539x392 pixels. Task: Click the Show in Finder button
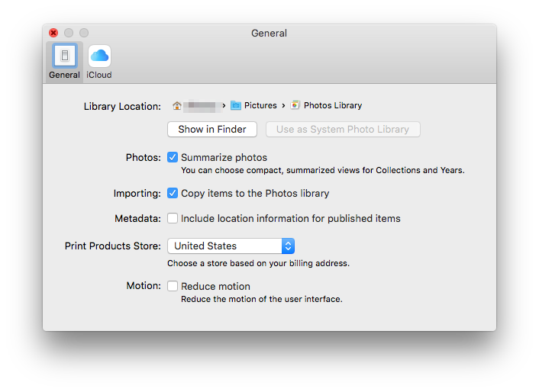(212, 129)
